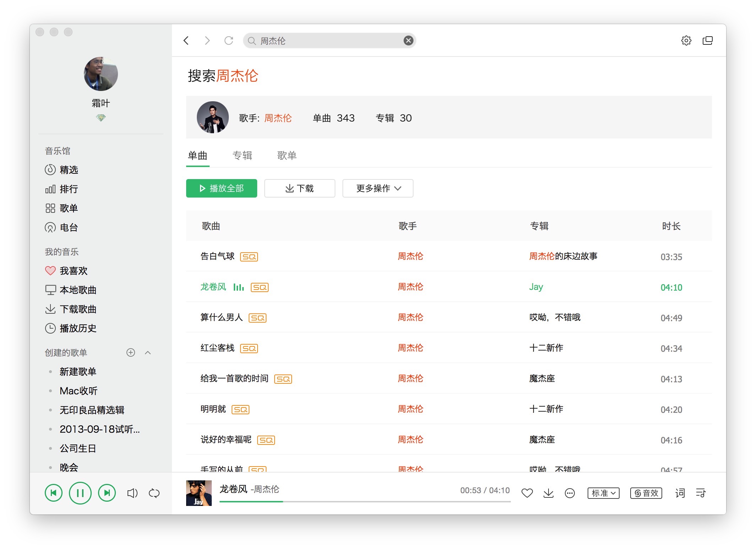This screenshot has width=756, height=550.
Task: Open 我喜欢 favorites list
Action: [66, 271]
